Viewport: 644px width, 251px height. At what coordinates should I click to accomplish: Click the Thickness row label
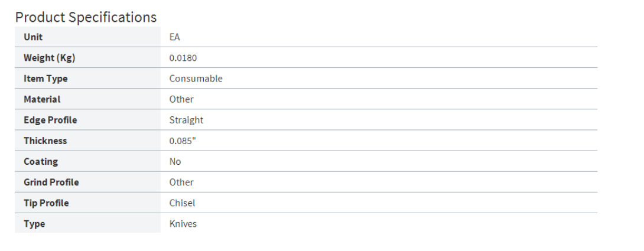[45, 141]
